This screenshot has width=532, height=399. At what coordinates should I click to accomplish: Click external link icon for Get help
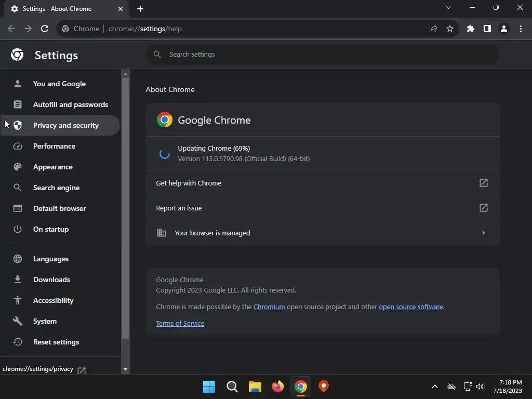484,183
